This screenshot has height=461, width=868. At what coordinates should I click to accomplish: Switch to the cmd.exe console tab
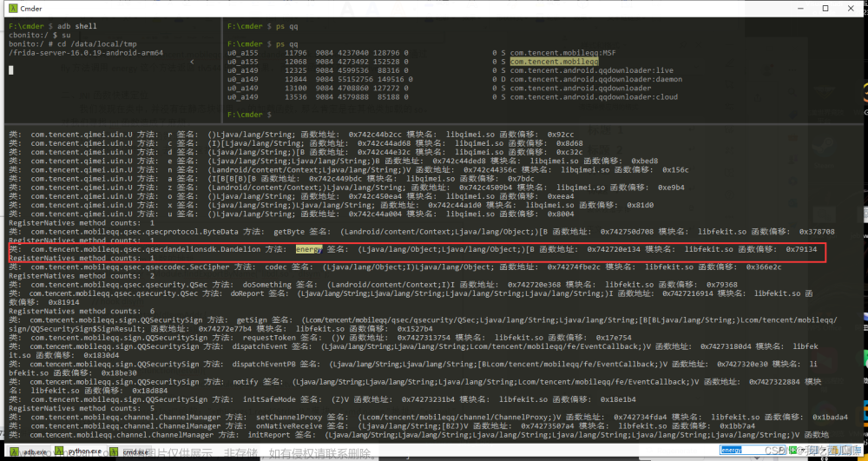point(128,452)
